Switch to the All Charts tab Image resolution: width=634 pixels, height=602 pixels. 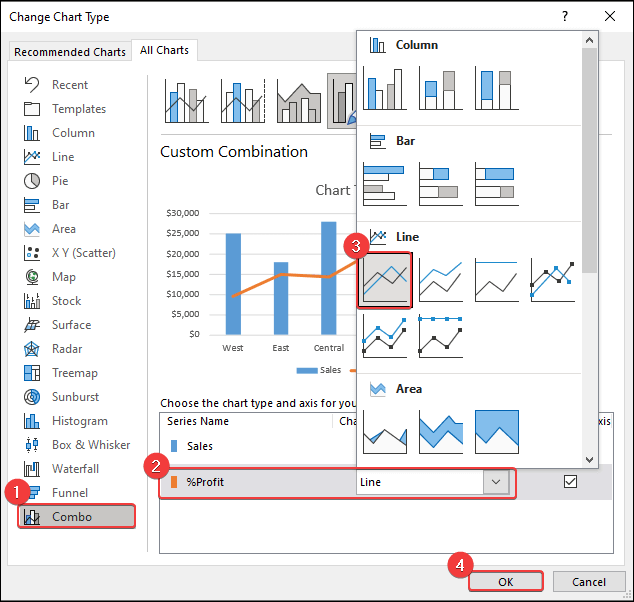coord(165,50)
